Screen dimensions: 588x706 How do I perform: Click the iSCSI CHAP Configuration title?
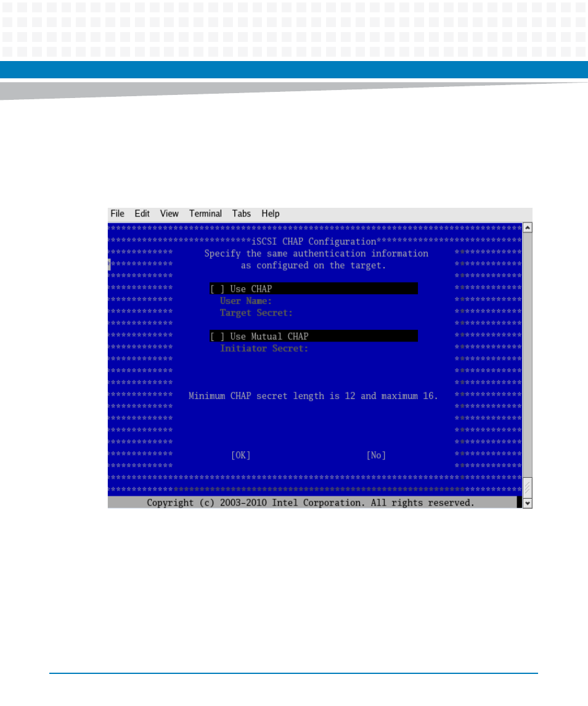click(314, 242)
